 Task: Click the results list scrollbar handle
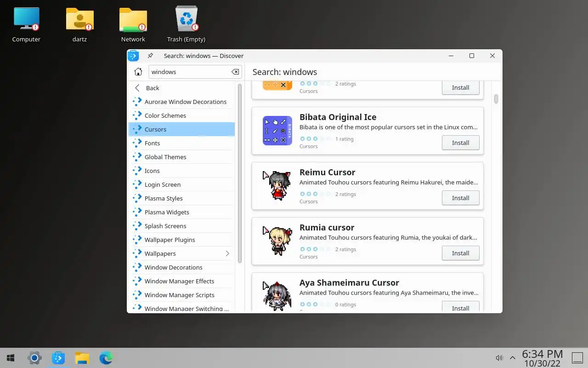pos(496,99)
